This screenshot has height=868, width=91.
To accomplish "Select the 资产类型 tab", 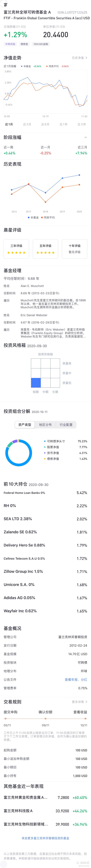I will 25,425.
